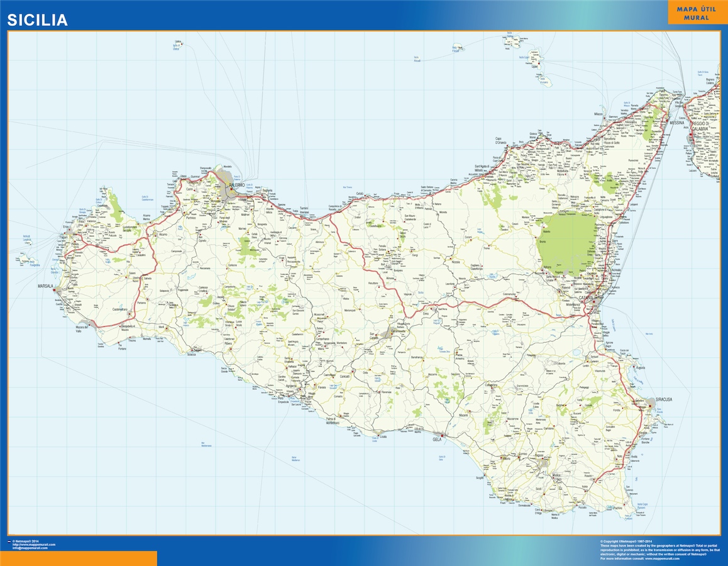This screenshot has height=566, width=728.
Task: Click the PALERMO city label
Action: pos(237,185)
